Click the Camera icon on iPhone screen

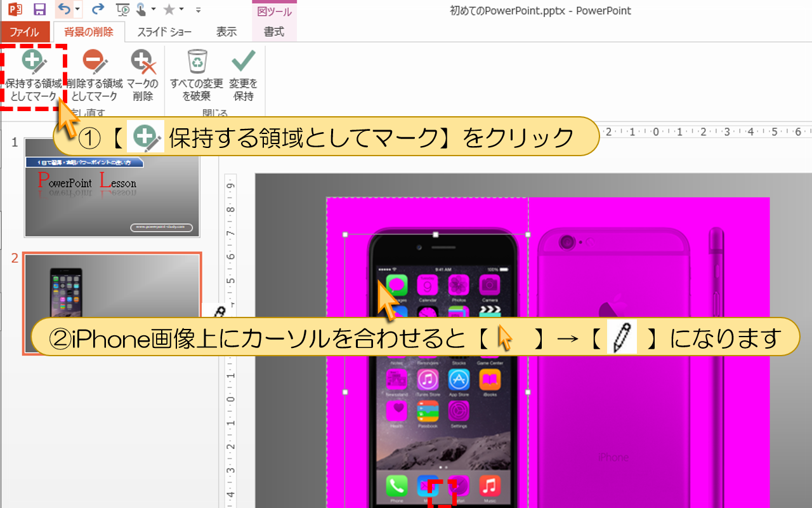tap(489, 284)
